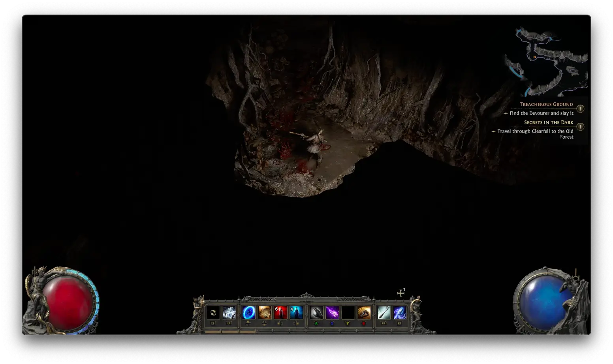Viewport: 613px width, 364px height.
Task: Click the yellow Y button indicator
Action: point(348,323)
